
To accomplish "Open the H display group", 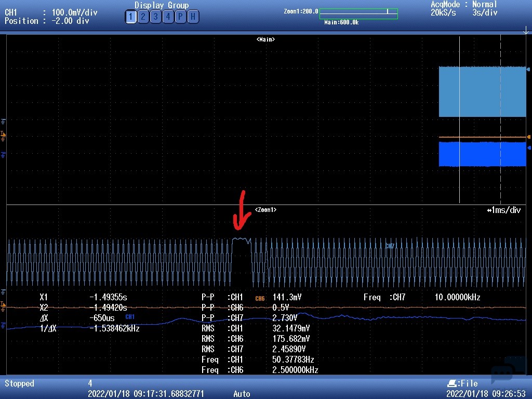I will 193,17.
